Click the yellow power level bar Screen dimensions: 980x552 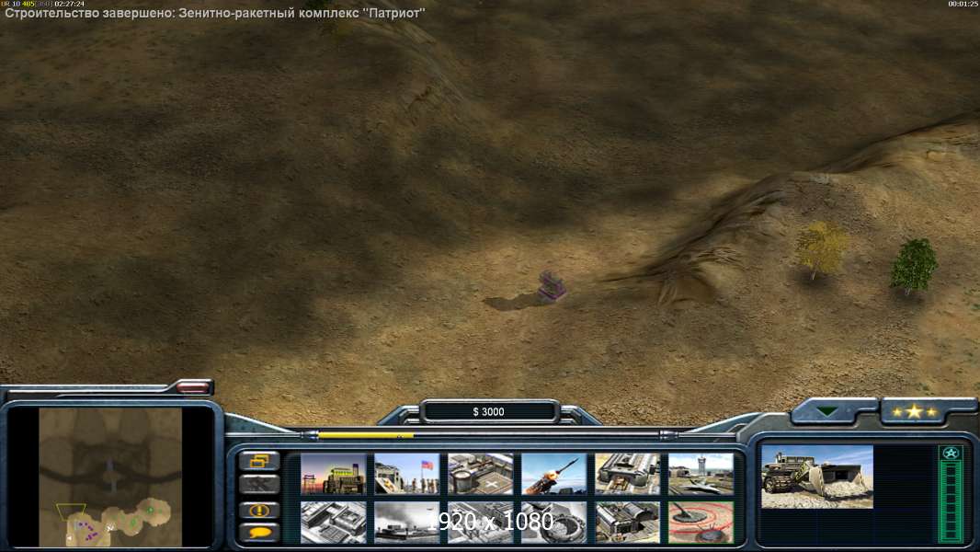(366, 435)
